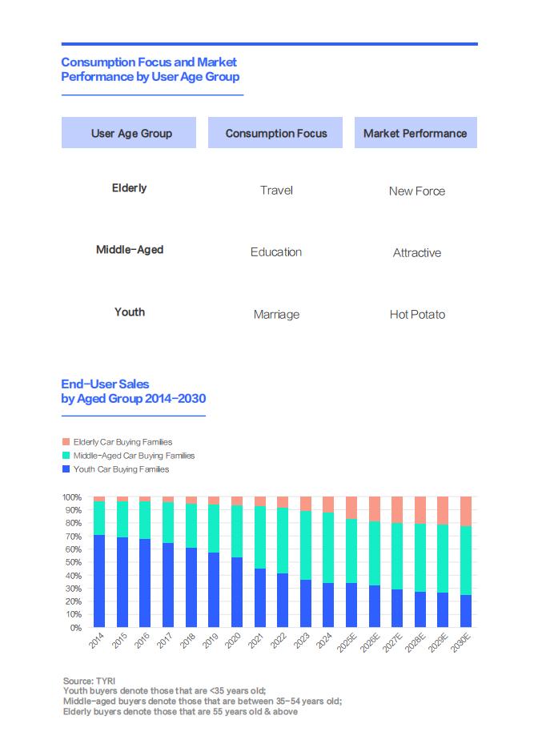Click the 100% y-axis label
The height and width of the screenshot is (756, 538).
(x=72, y=497)
